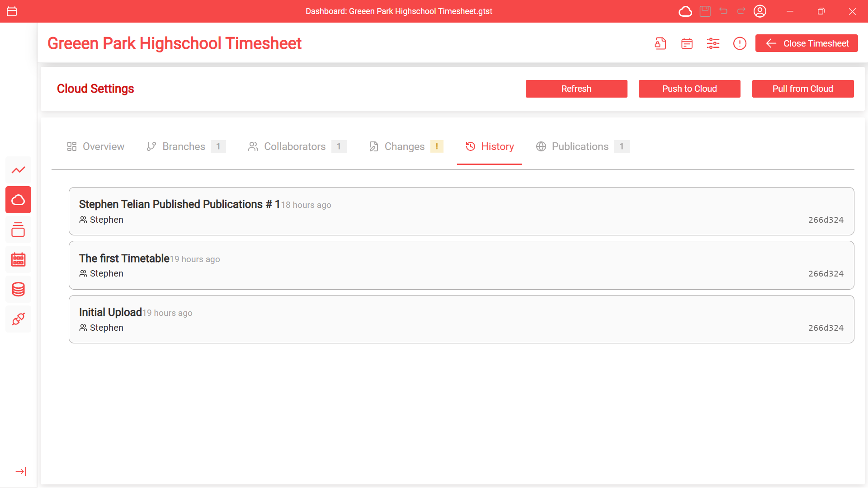This screenshot has height=488, width=868.
Task: Click the cloud icon in title bar
Action: (685, 11)
